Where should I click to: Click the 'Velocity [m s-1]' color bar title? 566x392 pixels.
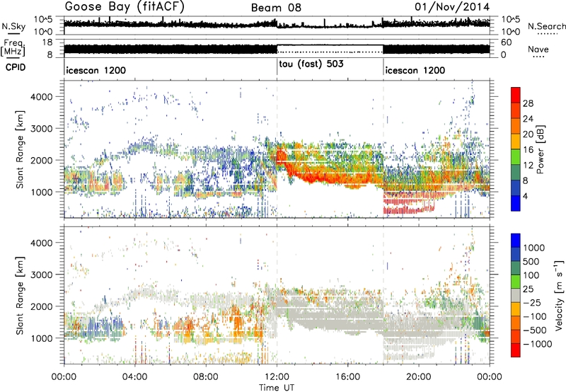point(558,295)
